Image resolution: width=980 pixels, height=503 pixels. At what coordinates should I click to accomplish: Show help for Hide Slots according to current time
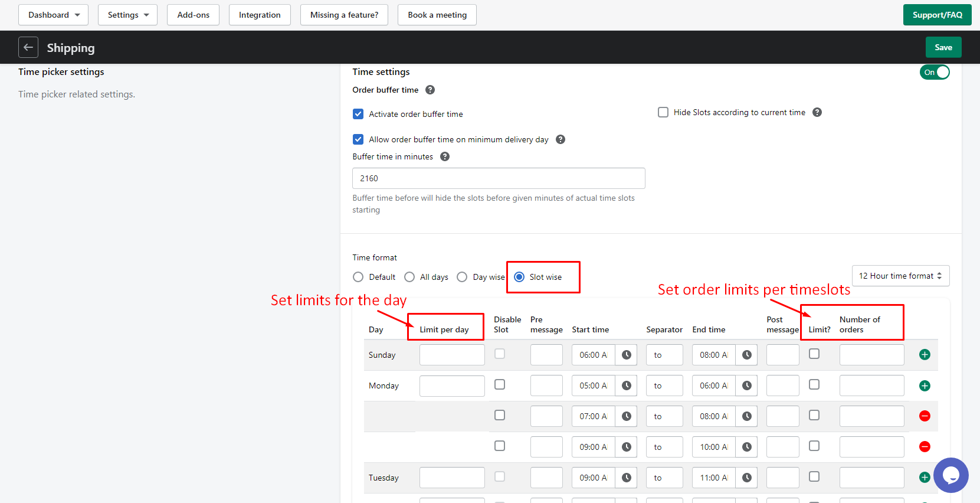pyautogui.click(x=817, y=112)
